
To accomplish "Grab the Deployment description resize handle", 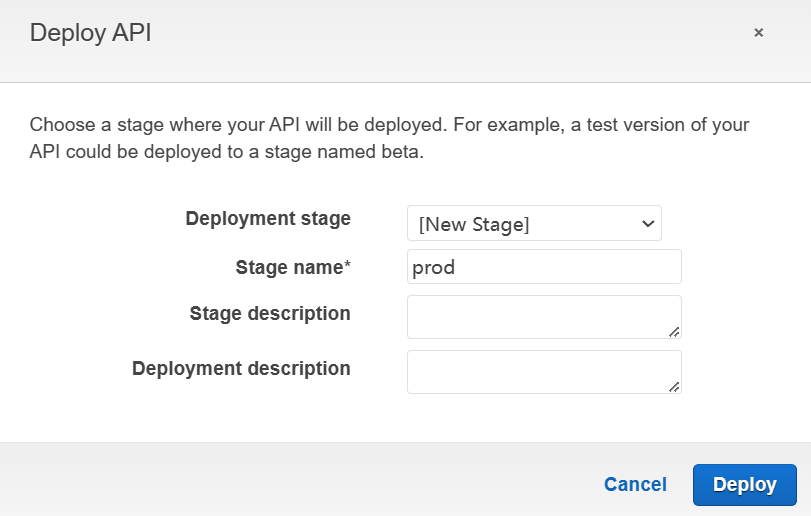I will pos(674,387).
